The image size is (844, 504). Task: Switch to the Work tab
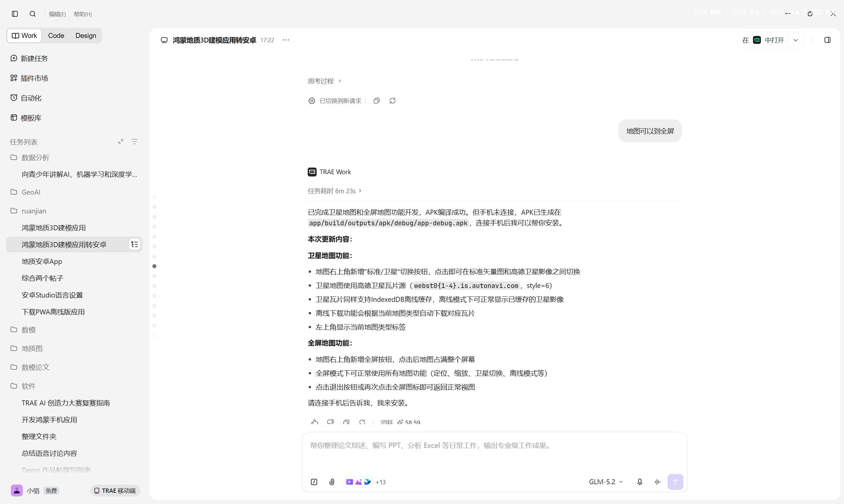click(x=24, y=36)
